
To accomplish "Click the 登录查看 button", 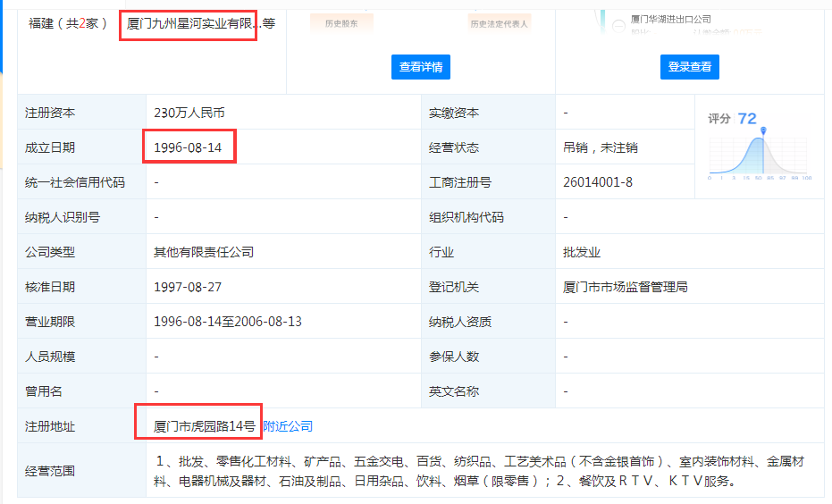I will coord(689,67).
